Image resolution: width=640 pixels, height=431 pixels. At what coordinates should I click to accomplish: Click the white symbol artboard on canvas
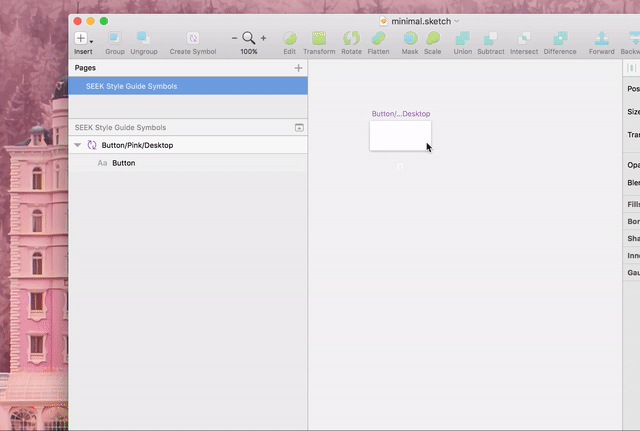(x=400, y=136)
